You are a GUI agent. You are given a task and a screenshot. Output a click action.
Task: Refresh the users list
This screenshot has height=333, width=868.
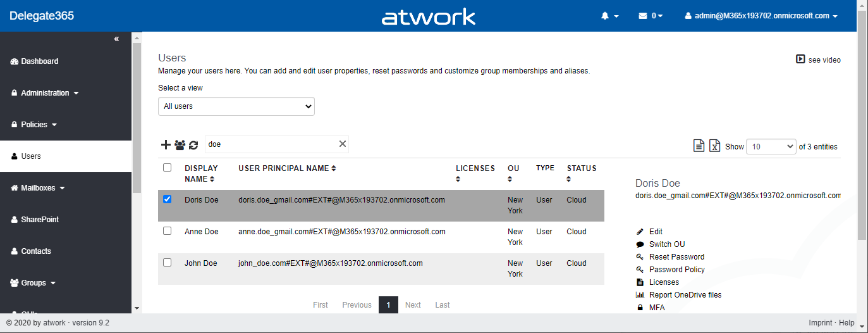pyautogui.click(x=193, y=145)
